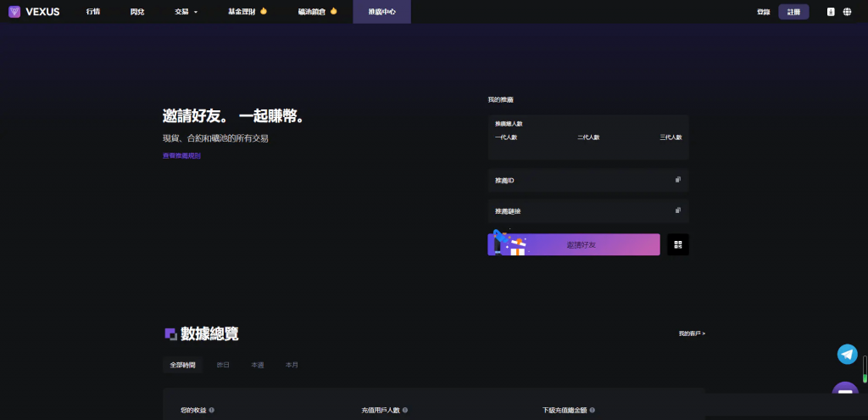Viewport: 868px width, 420px height.
Task: Click the info icon next to 您的收益
Action: pyautogui.click(x=211, y=410)
